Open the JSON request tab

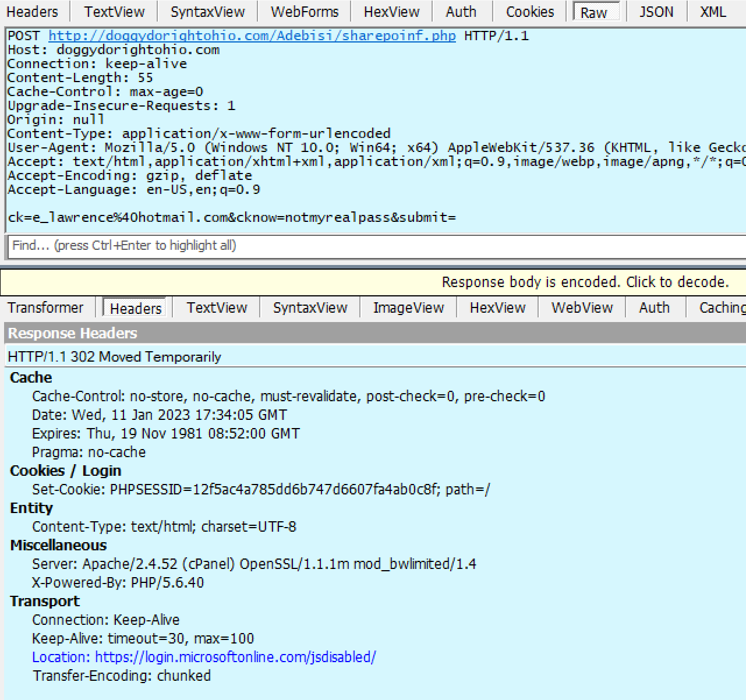(x=656, y=12)
